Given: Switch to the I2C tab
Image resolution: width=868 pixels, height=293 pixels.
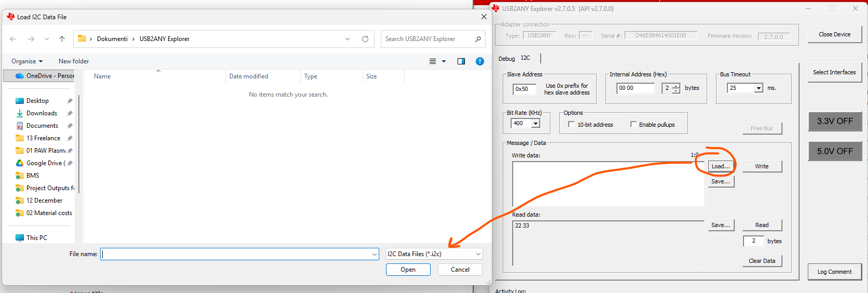Looking at the screenshot, I should click(526, 58).
